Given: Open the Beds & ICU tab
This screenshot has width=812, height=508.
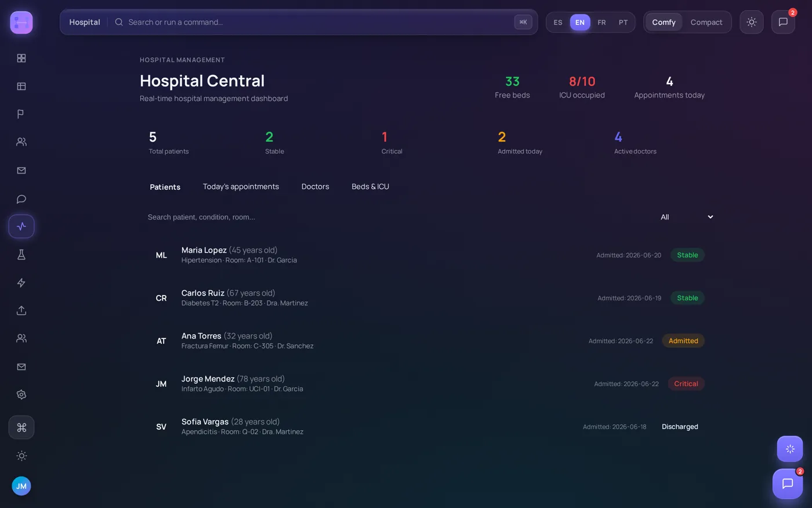Looking at the screenshot, I should pos(370,186).
